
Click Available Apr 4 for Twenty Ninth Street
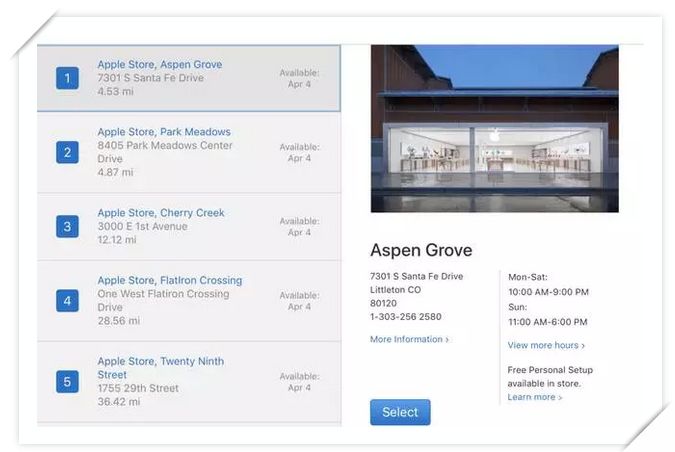click(299, 381)
